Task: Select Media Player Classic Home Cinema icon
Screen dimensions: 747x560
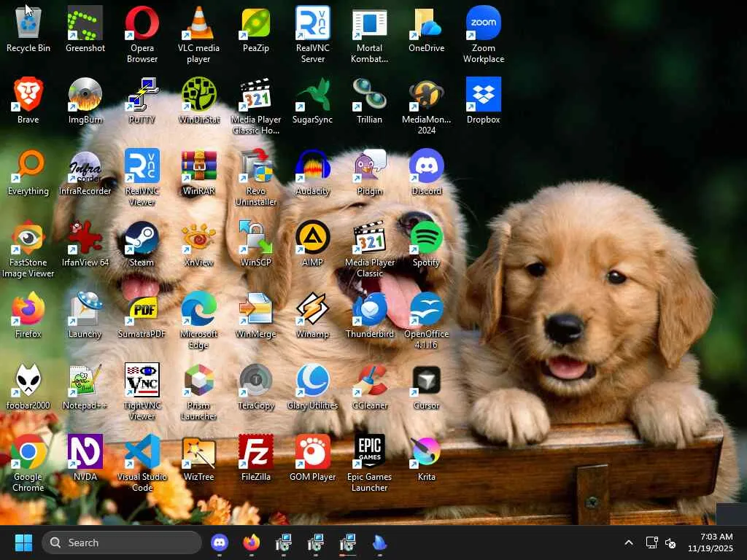Action: tap(256, 106)
